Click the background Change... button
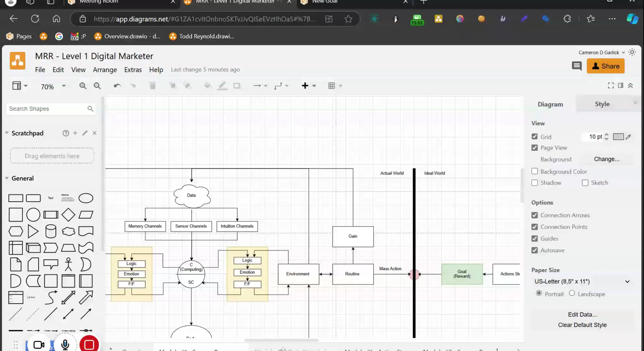 pos(606,159)
